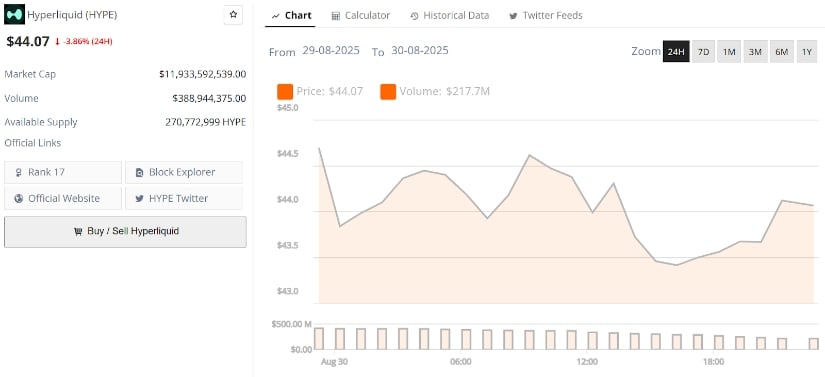The height and width of the screenshot is (377, 825).
Task: Open the HYPE Twitter link
Action: (x=184, y=198)
